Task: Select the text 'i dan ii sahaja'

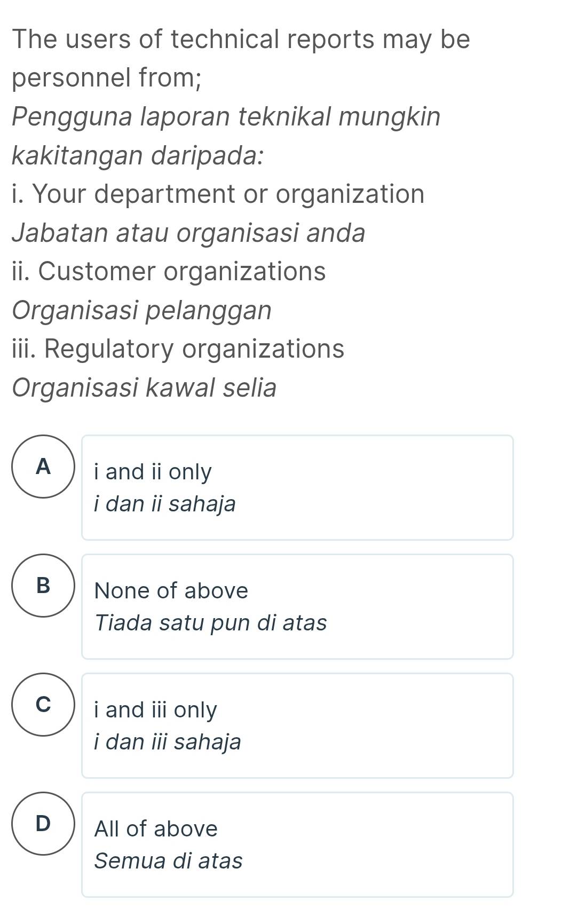Action: pos(165,503)
